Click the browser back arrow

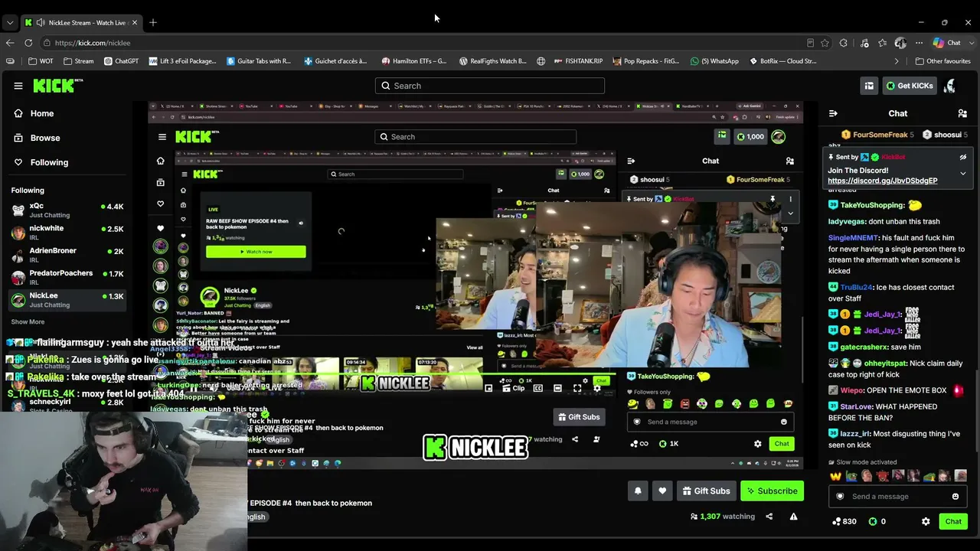click(x=10, y=43)
